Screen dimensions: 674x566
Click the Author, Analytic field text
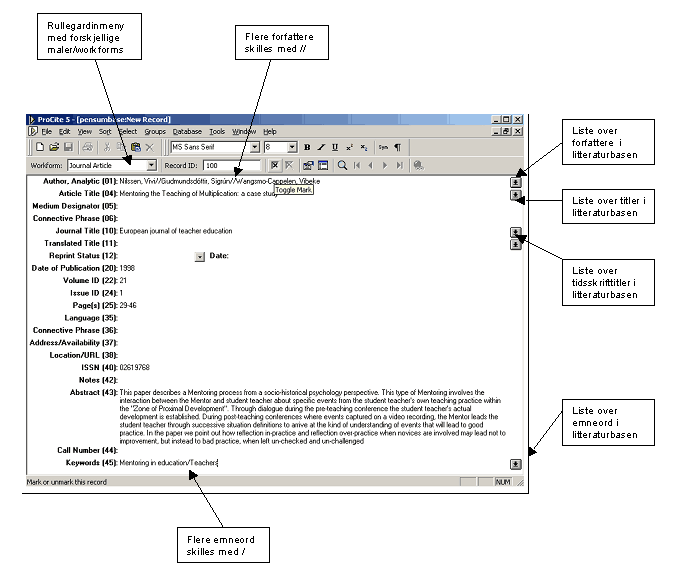coord(220,181)
